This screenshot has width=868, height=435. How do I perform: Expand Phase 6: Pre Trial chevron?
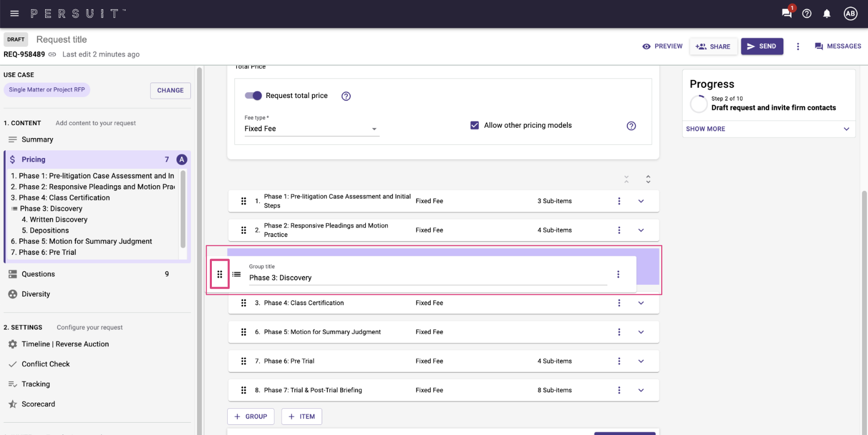click(x=641, y=361)
